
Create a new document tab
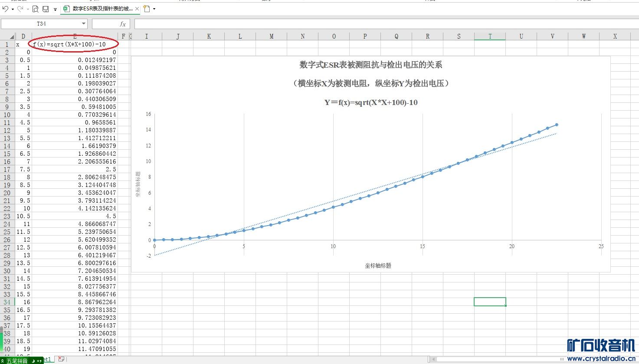point(147,9)
